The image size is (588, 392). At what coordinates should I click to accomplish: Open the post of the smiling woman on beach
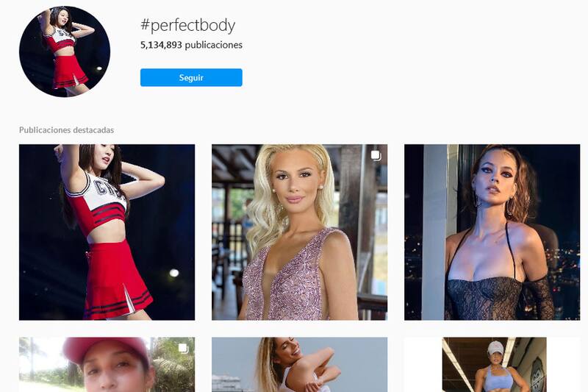pyautogui.click(x=300, y=365)
